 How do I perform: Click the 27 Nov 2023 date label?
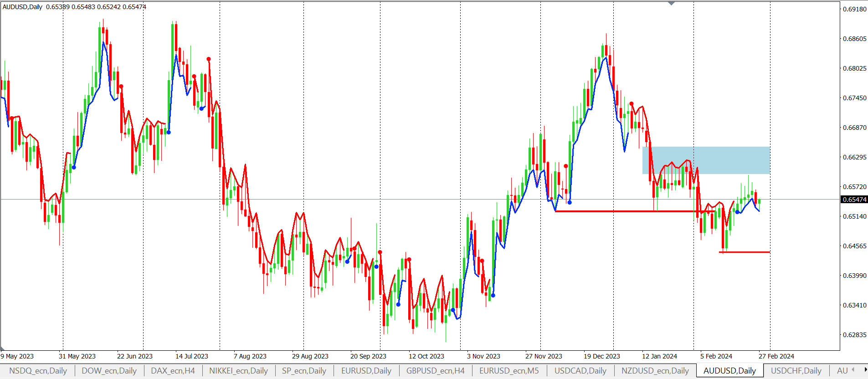[544, 356]
